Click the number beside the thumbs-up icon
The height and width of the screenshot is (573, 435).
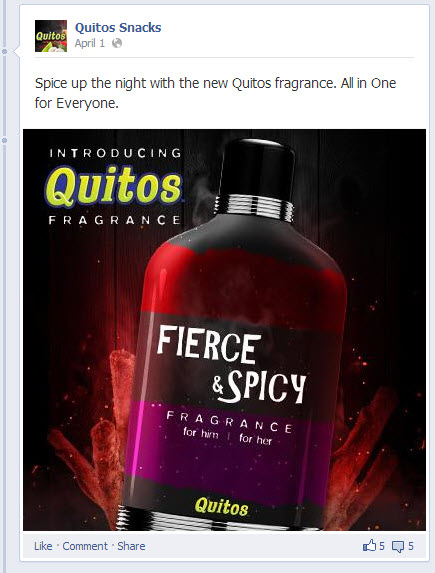[x=382, y=546]
